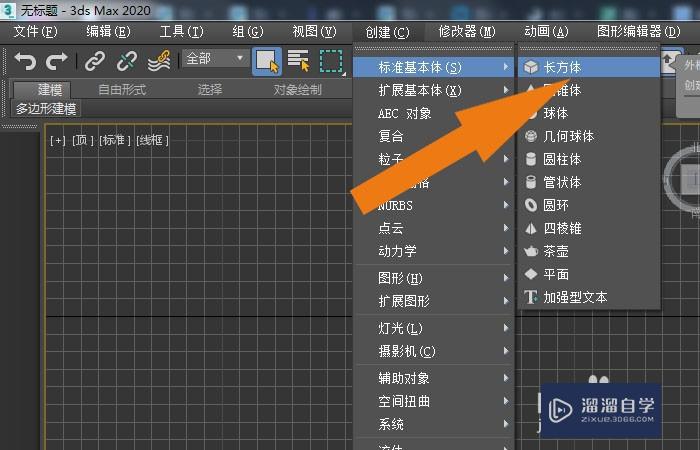Expand the 动力学 submenu
Screen dimensions: 700x450
pyautogui.click(x=434, y=251)
